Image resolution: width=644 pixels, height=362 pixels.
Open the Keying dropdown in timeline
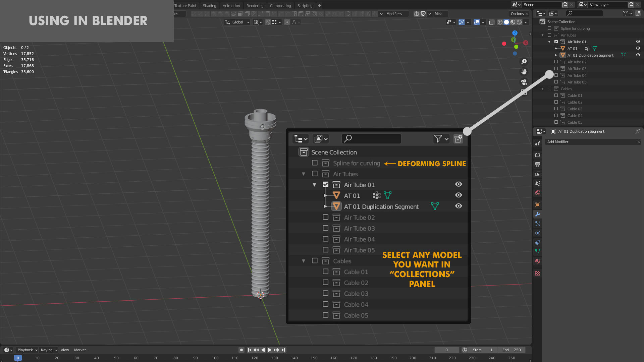[49, 350]
